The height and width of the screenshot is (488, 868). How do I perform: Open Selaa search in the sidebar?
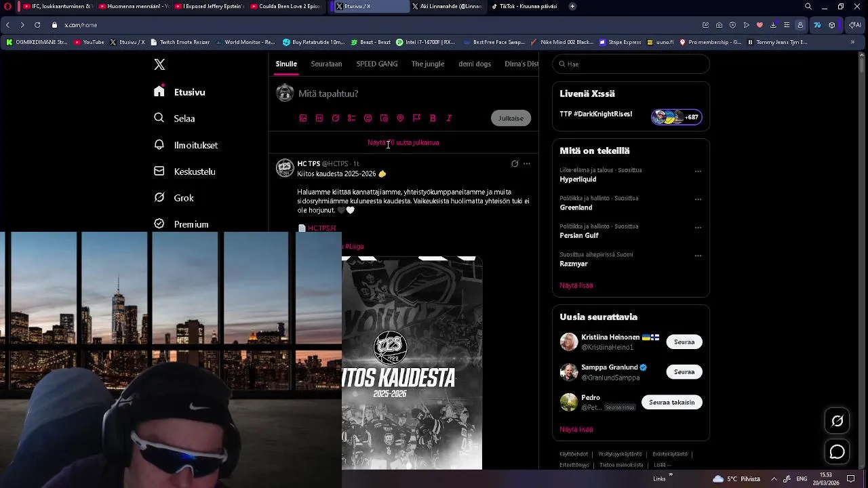pyautogui.click(x=175, y=118)
